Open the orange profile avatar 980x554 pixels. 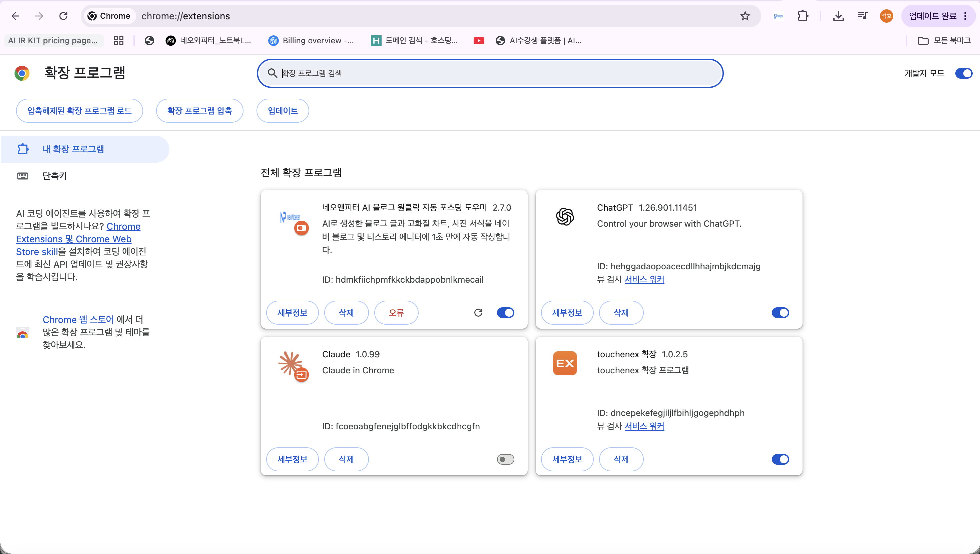[886, 16]
